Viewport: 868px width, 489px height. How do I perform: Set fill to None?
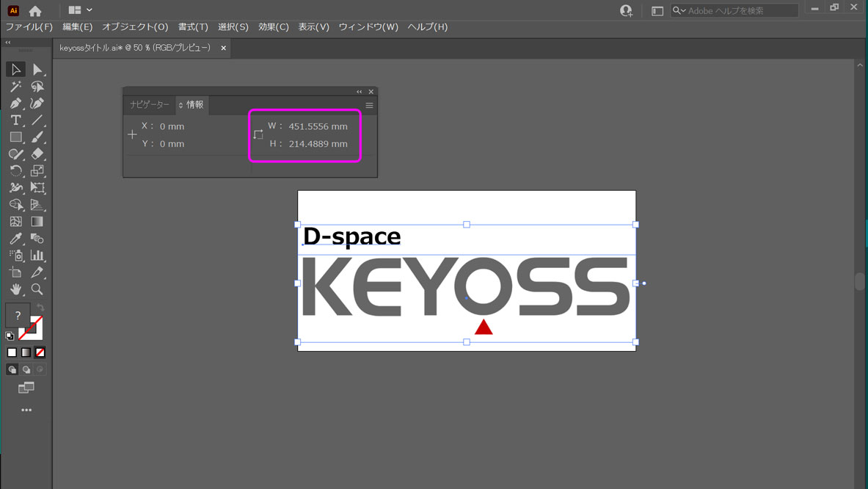pyautogui.click(x=40, y=352)
